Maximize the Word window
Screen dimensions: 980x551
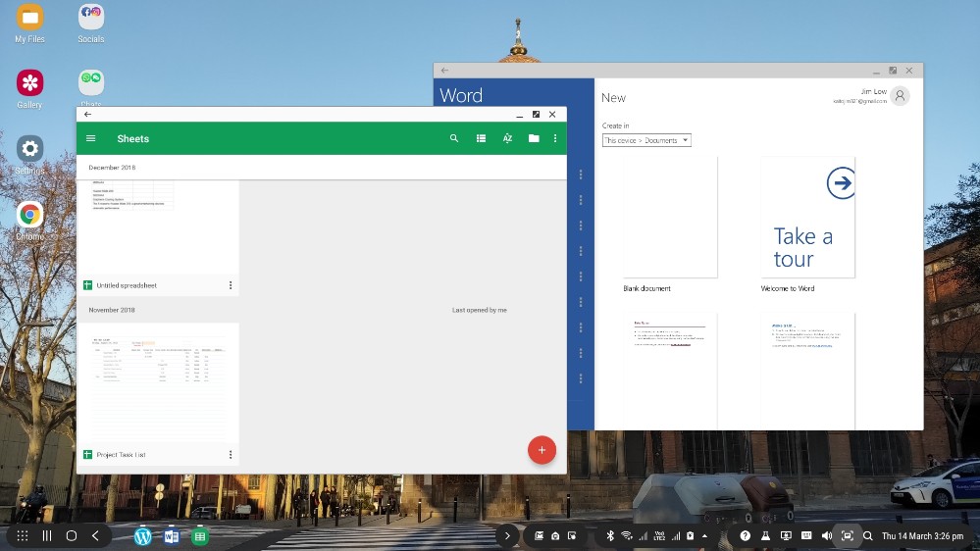coord(893,71)
